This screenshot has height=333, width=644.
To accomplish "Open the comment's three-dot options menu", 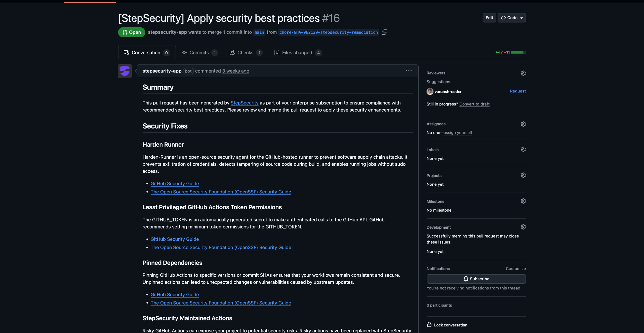I will point(409,71).
